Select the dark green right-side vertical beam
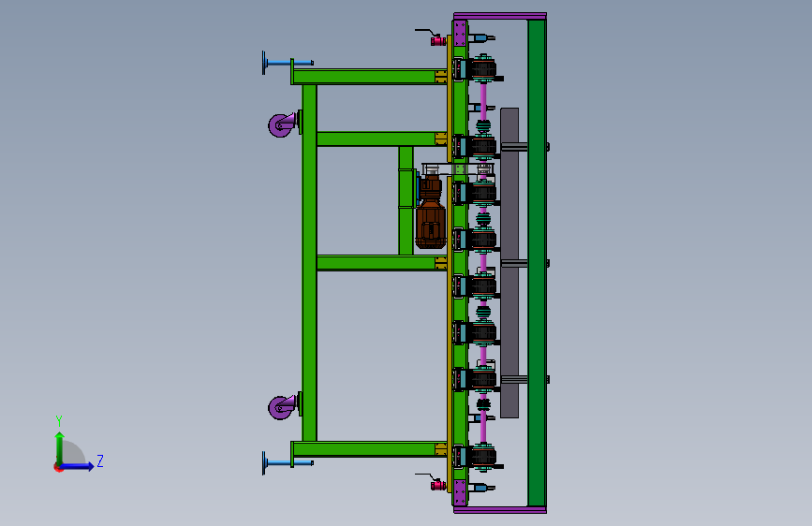 [537, 263]
